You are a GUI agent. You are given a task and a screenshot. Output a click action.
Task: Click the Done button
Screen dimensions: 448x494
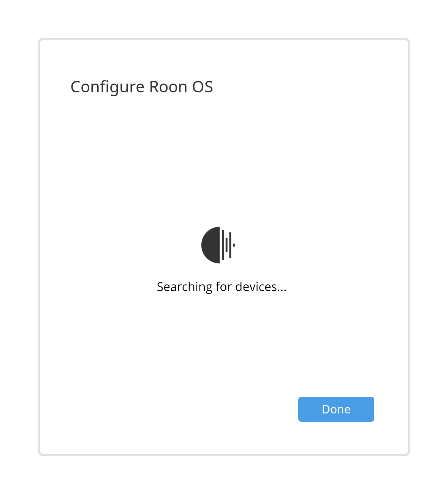336,409
